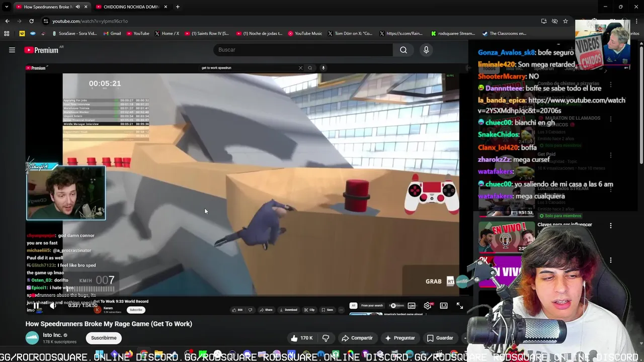644x362 pixels.
Task: Click the eye-slash icon in address bar
Action: coord(554,21)
